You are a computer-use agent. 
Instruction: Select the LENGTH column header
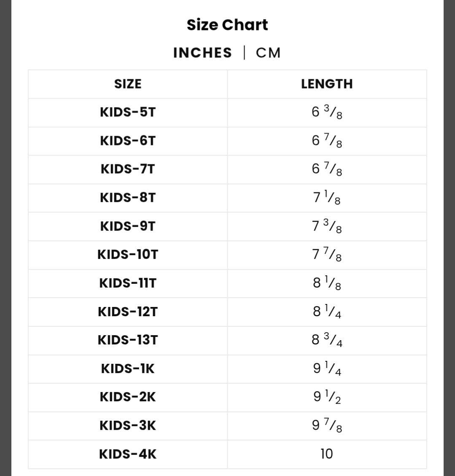point(327,84)
